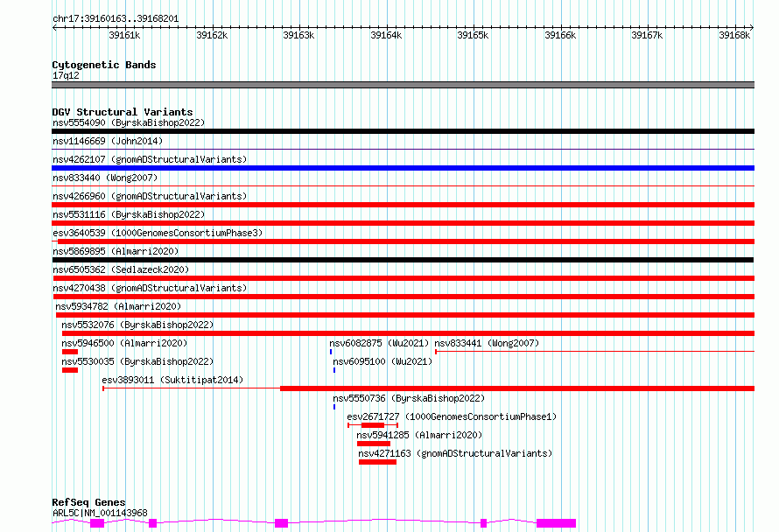Click the 39161k ruler position
This screenshot has width=779, height=532.
tap(124, 35)
